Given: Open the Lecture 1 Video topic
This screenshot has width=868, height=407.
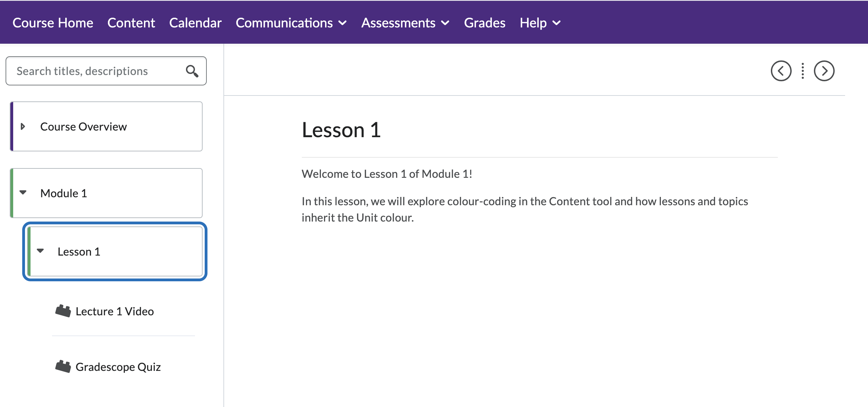Looking at the screenshot, I should click(x=114, y=311).
